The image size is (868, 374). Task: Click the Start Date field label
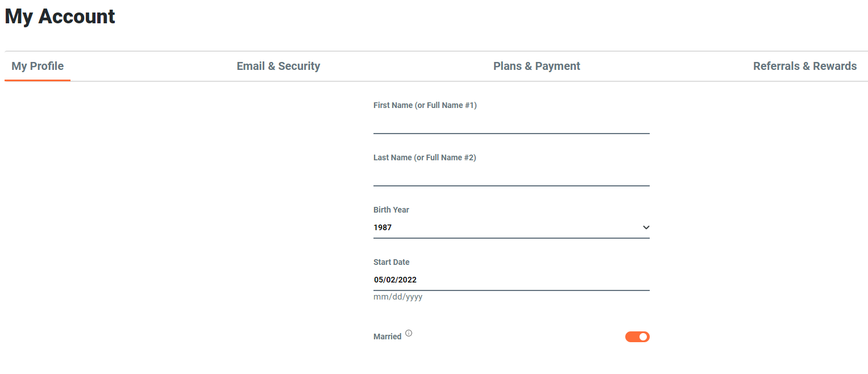click(x=391, y=262)
